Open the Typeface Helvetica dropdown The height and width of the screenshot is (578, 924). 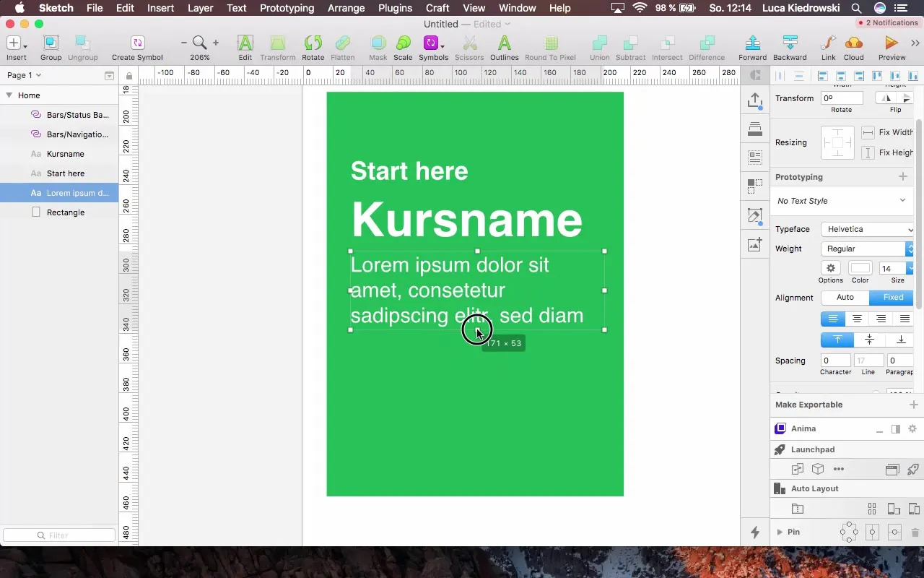pyautogui.click(x=868, y=229)
